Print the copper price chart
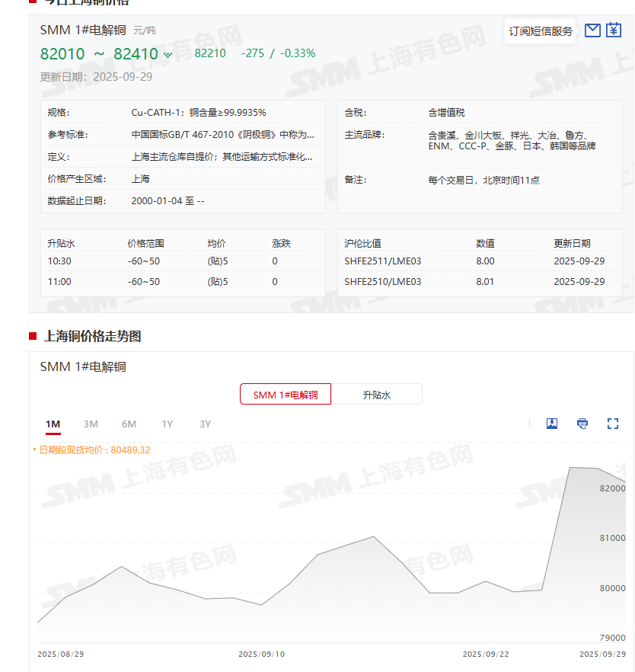Image resolution: width=635 pixels, height=672 pixels. [582, 424]
